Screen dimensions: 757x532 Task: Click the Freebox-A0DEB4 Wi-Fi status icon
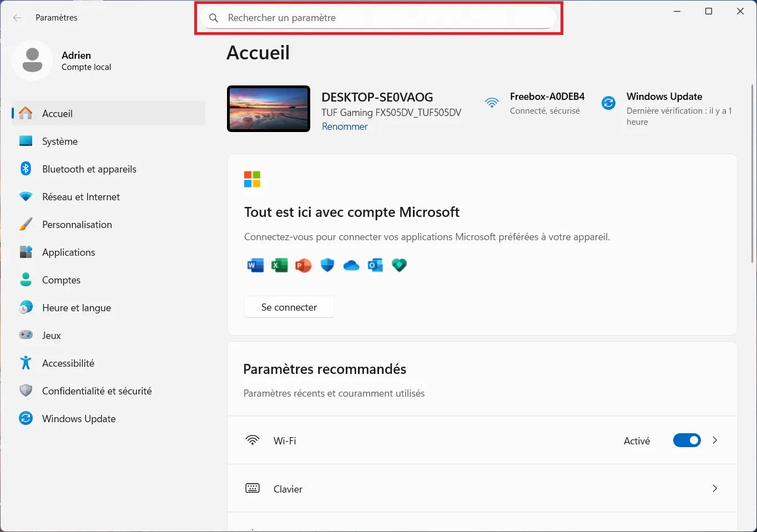[492, 103]
